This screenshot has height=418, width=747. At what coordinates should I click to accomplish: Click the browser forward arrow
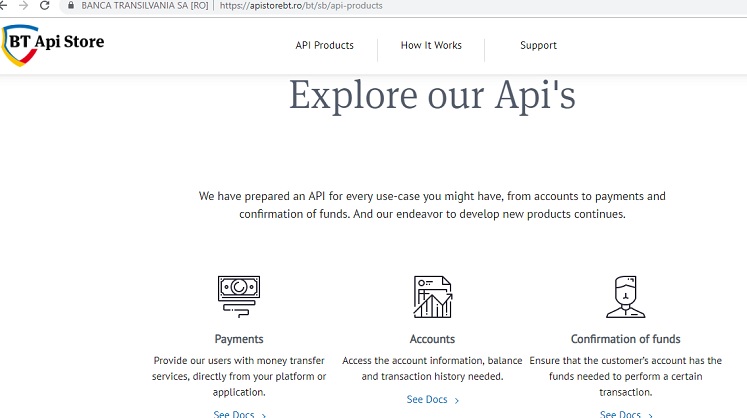point(23,6)
